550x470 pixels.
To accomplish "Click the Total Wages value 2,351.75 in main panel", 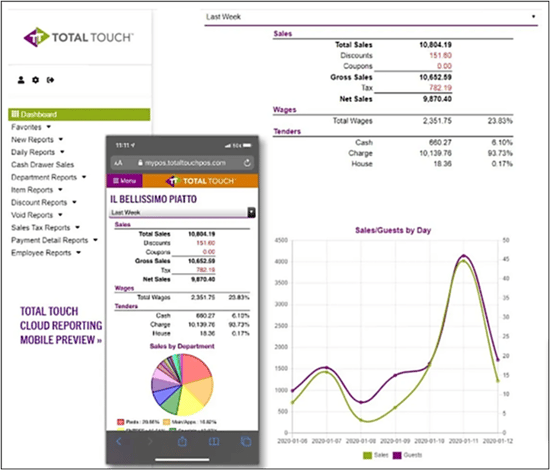I will pos(437,121).
